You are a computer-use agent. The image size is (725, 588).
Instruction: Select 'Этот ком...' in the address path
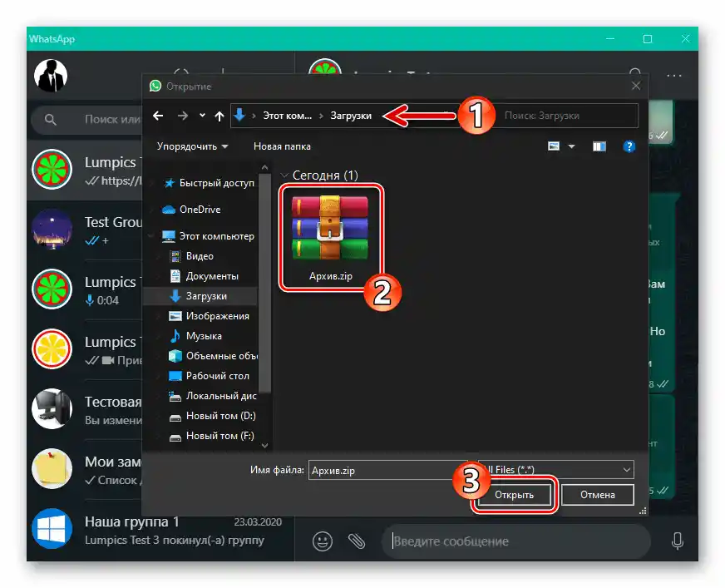(x=287, y=116)
